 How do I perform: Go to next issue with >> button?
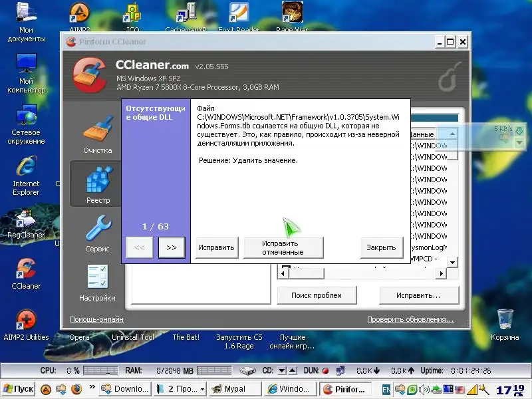tap(172, 247)
